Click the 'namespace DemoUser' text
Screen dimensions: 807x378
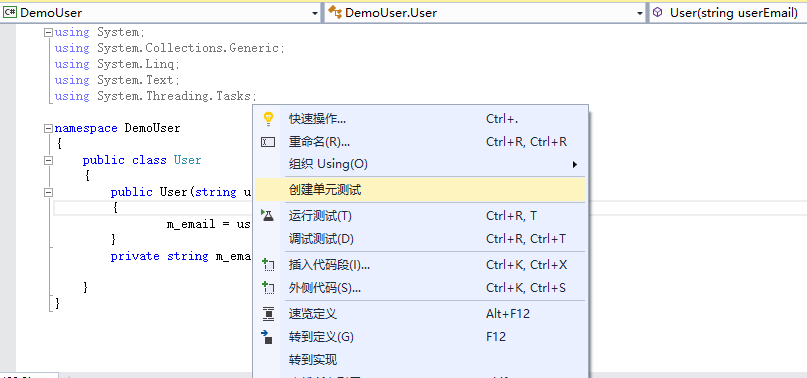click(117, 128)
